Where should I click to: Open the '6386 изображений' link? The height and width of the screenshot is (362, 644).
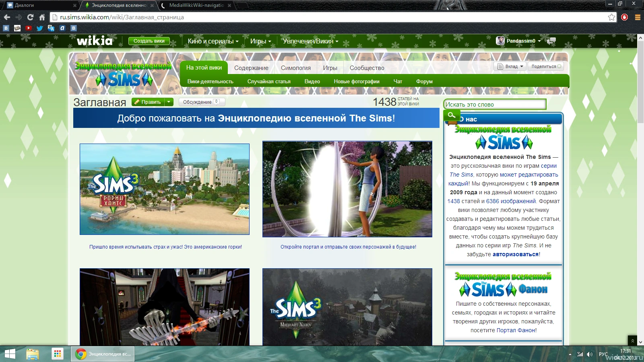click(x=511, y=201)
